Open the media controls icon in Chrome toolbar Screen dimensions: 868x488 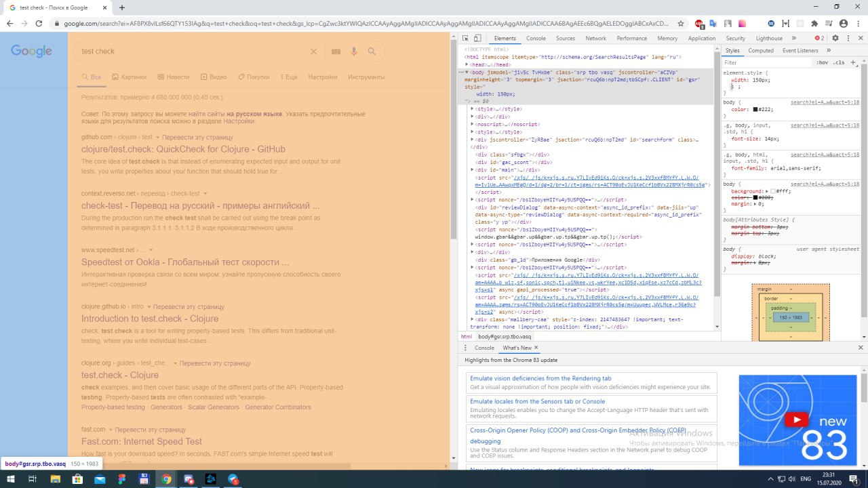click(x=829, y=23)
